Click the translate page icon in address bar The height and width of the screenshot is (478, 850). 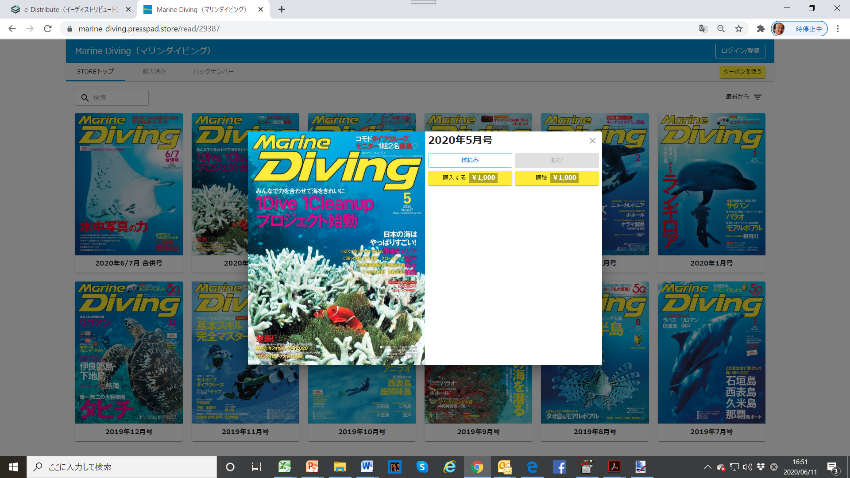pos(703,29)
